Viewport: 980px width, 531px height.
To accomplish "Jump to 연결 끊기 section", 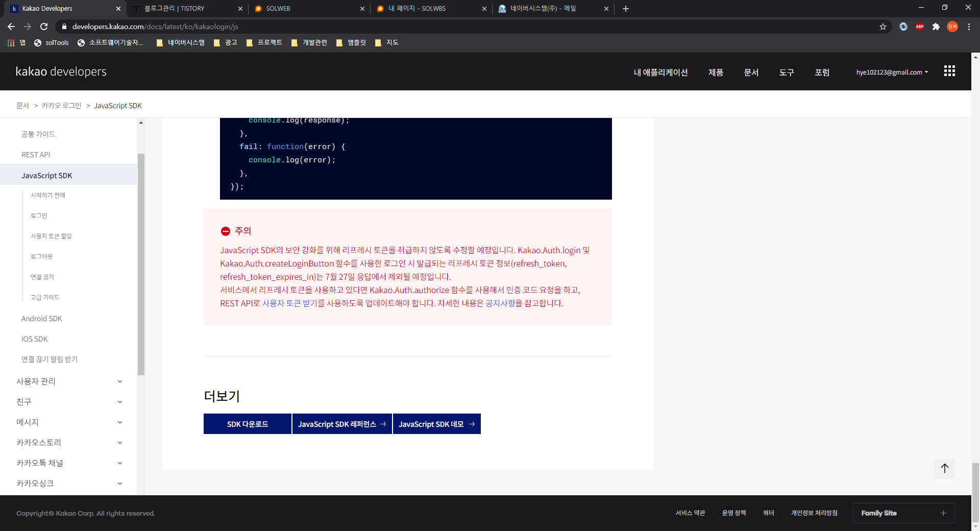I will pyautogui.click(x=42, y=277).
